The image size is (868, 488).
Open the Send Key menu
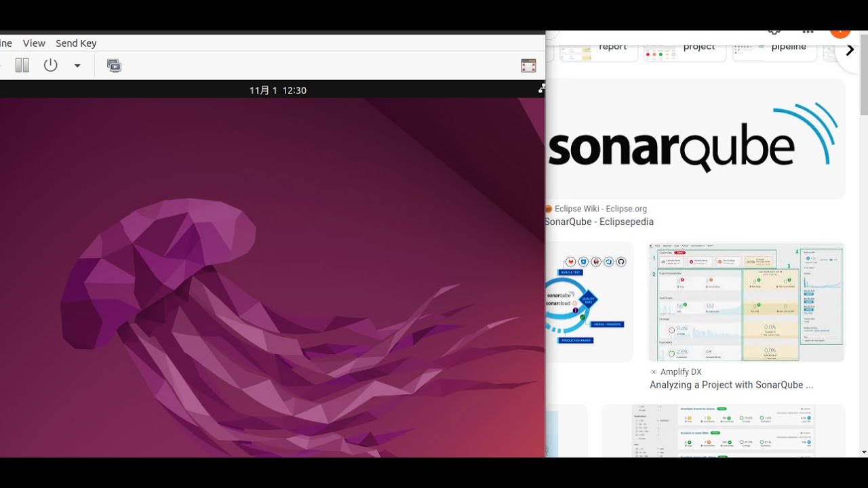(x=76, y=43)
